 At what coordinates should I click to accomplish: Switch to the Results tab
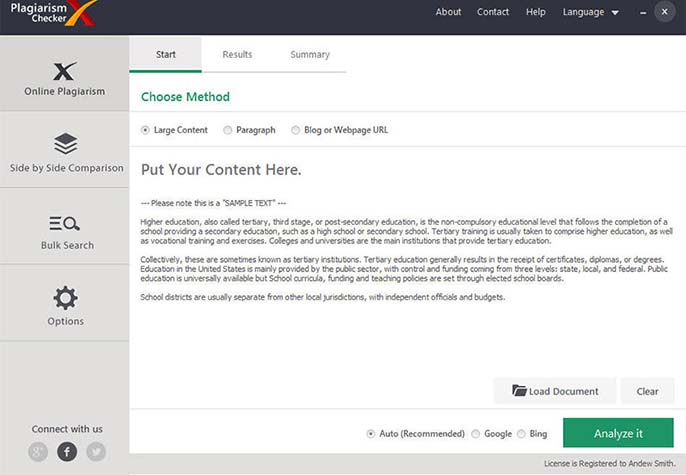click(x=237, y=54)
